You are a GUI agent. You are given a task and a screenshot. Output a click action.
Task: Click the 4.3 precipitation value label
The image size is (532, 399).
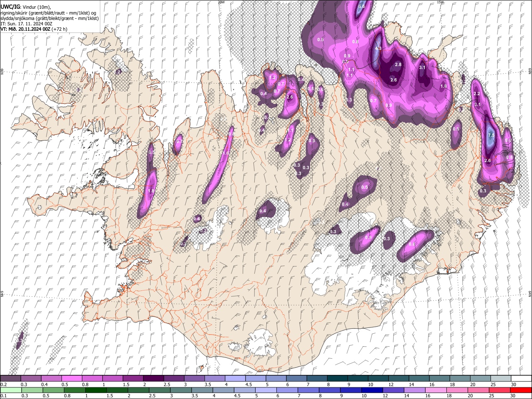(378, 49)
